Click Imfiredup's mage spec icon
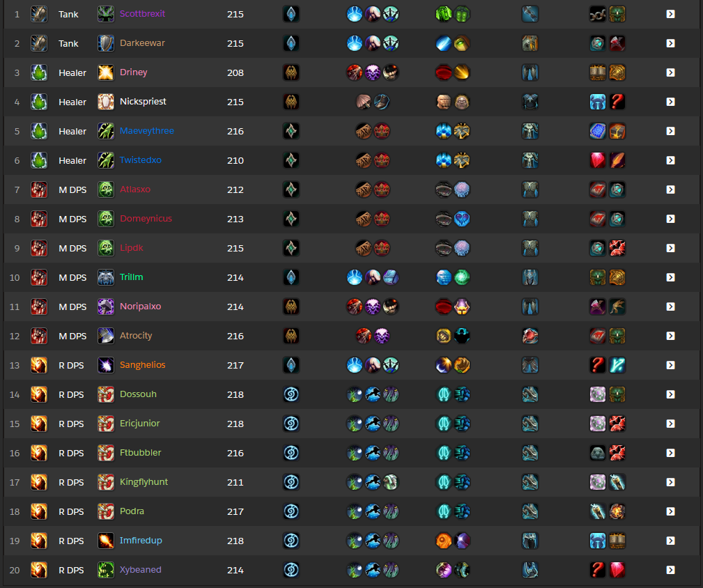Viewport: 703px width, 588px height. 106,541
